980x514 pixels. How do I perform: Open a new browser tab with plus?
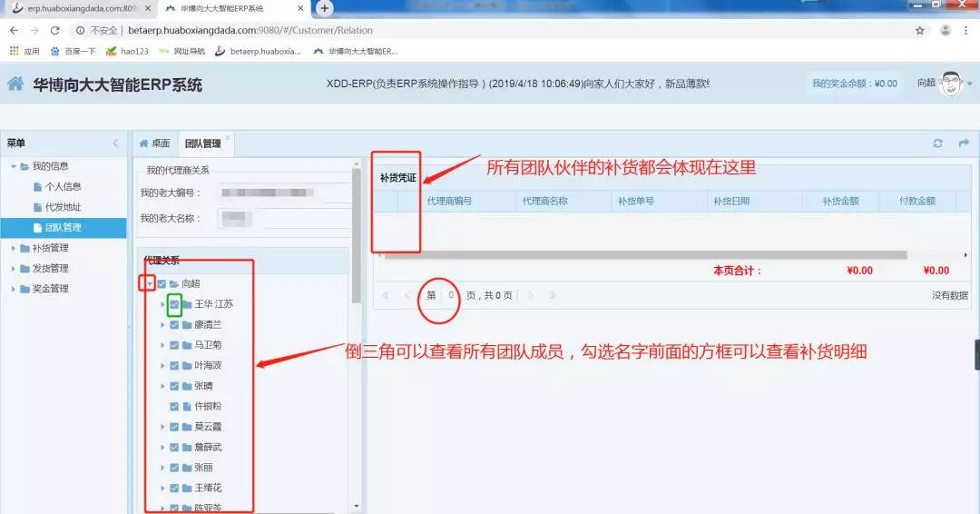click(324, 8)
